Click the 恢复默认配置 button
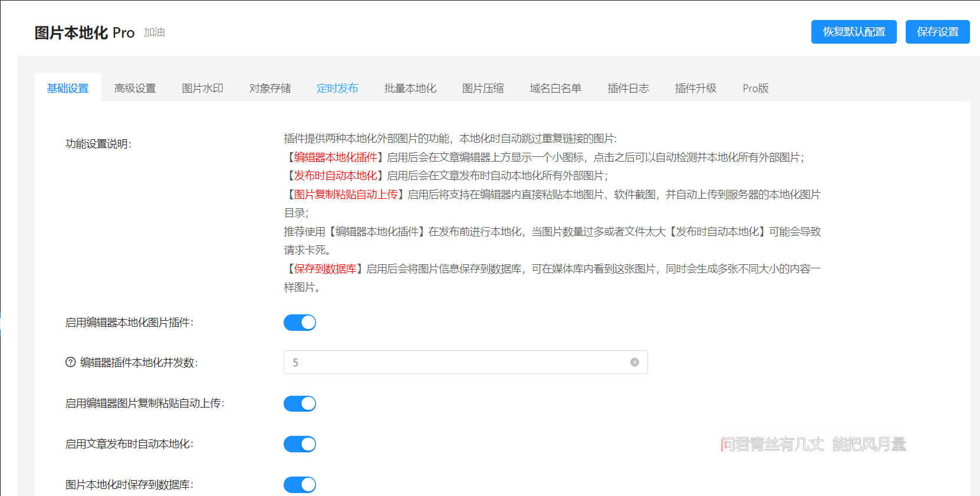Screen dimensions: 980x496 coord(854,32)
